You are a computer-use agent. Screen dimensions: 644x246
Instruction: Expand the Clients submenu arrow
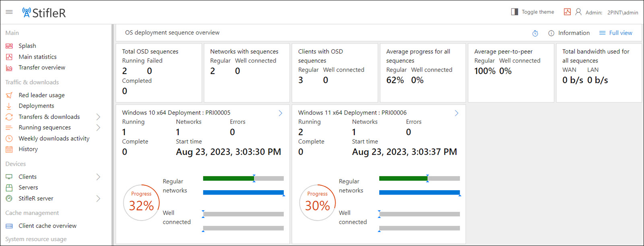point(98,177)
